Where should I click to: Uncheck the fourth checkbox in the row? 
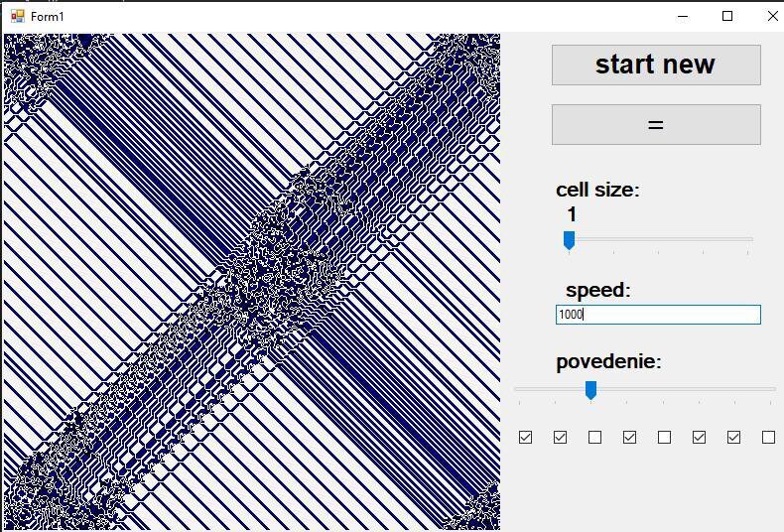point(629,438)
